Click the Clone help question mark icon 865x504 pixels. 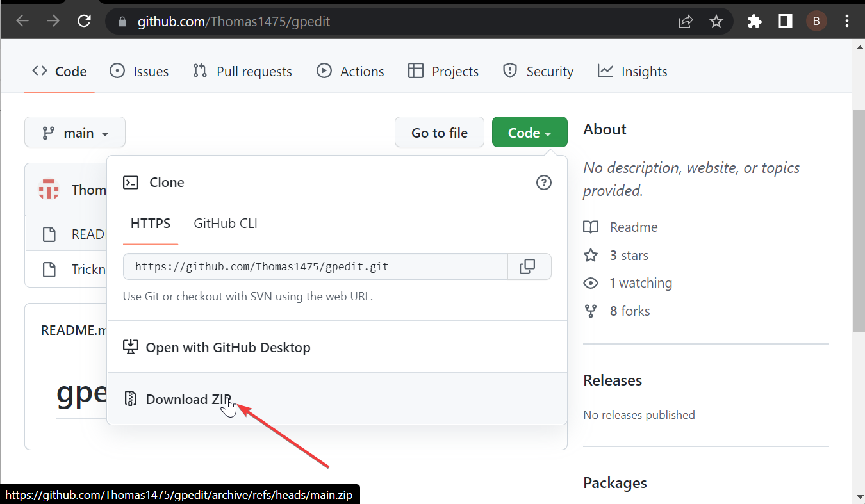tap(543, 183)
